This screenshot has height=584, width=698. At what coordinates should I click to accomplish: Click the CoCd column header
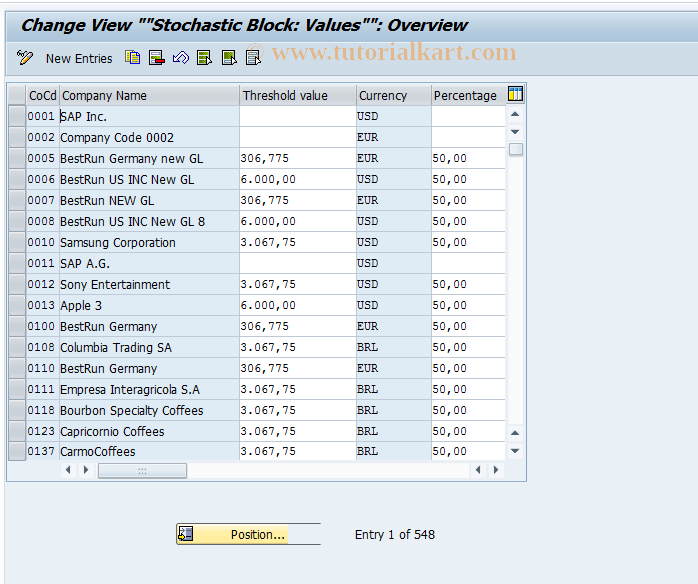43,95
